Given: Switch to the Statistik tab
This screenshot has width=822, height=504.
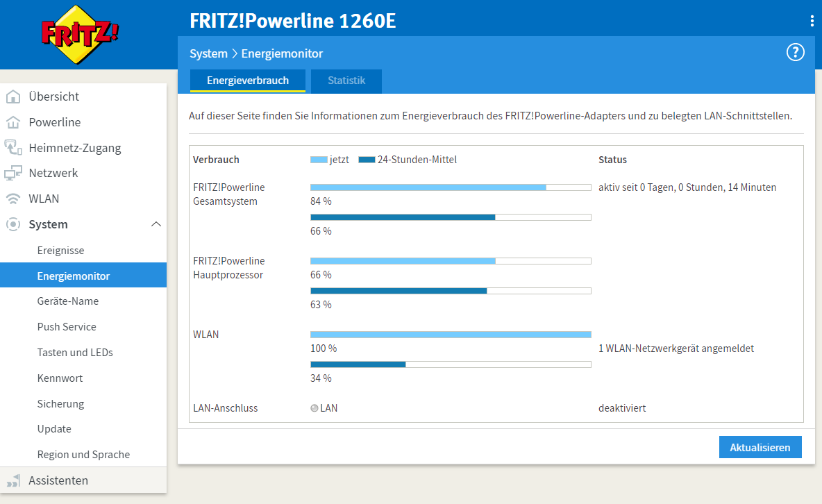Looking at the screenshot, I should [x=346, y=81].
